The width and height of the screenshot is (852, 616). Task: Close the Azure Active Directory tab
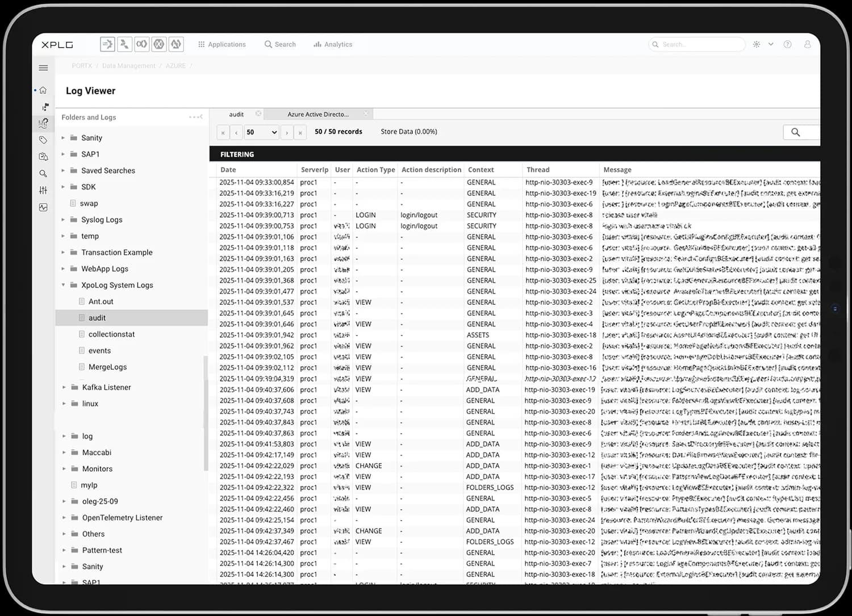366,114
